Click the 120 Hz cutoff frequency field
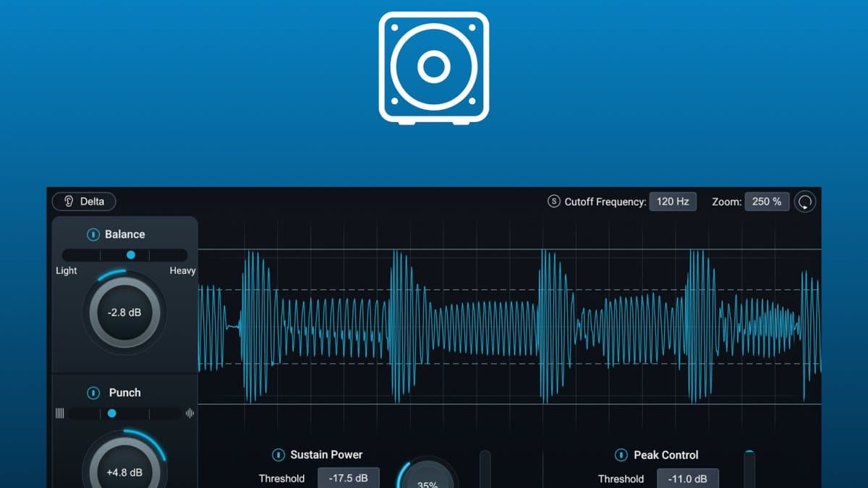Viewport: 868px width, 488px height. pyautogui.click(x=673, y=202)
